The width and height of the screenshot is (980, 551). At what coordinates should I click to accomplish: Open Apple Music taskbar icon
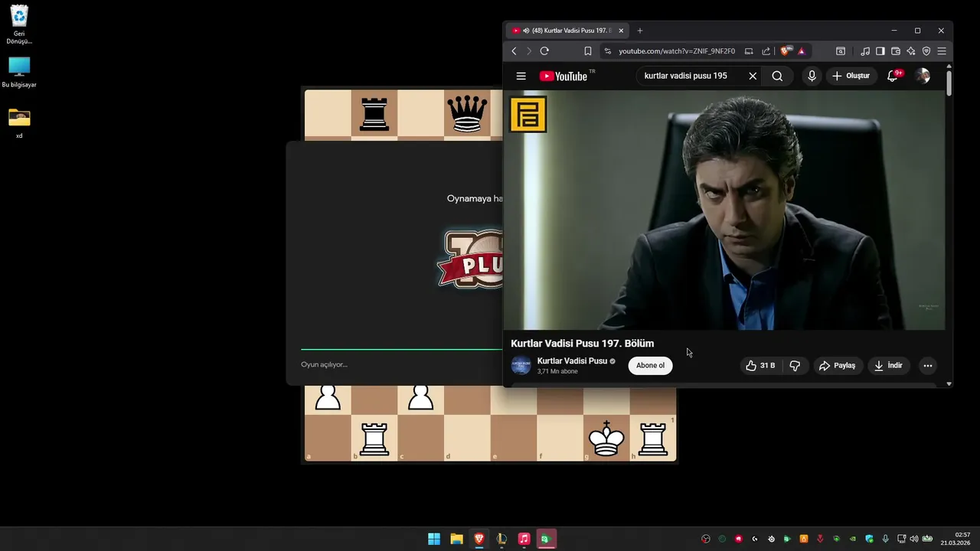524,539
